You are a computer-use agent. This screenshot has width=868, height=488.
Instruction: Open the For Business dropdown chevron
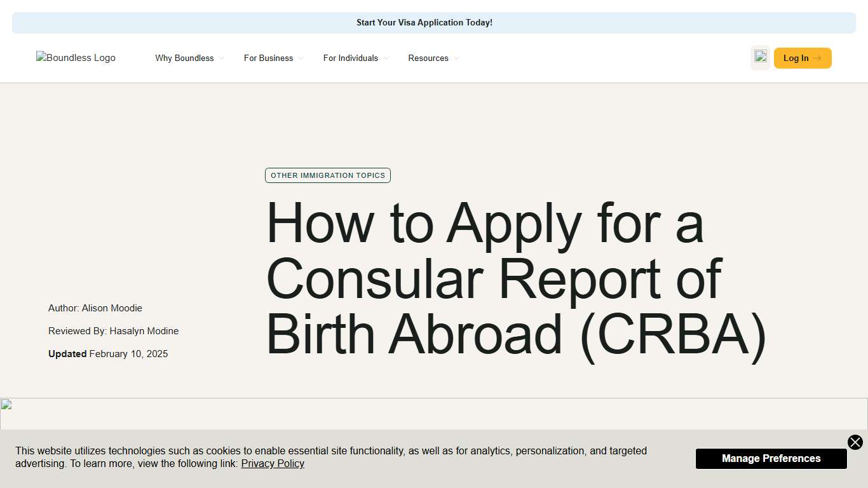(301, 58)
